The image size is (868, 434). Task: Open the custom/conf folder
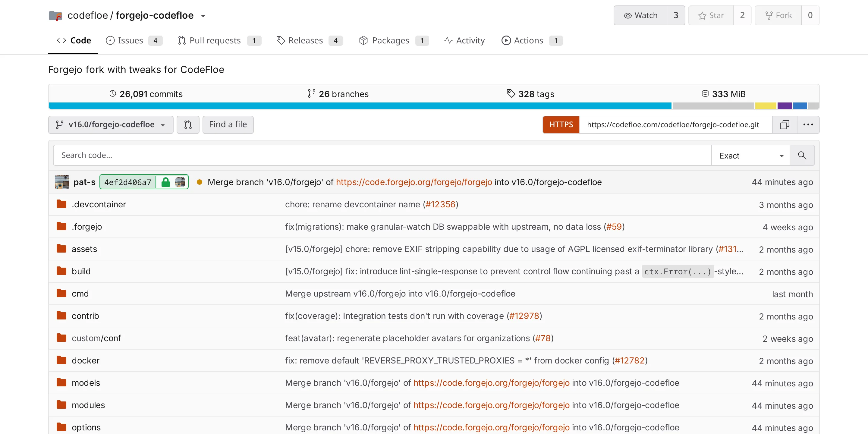pos(96,338)
